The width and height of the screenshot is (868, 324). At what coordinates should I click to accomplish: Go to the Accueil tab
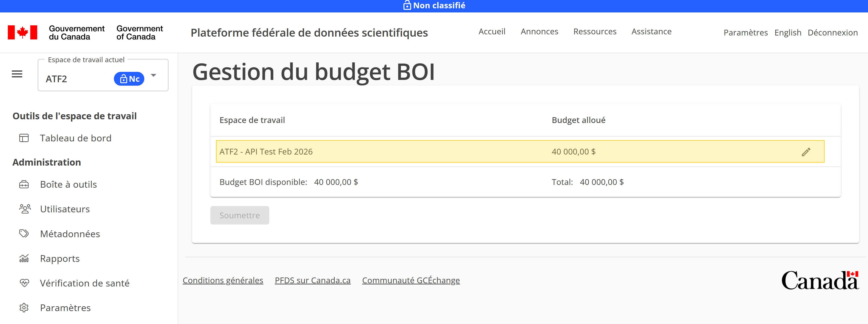click(492, 31)
